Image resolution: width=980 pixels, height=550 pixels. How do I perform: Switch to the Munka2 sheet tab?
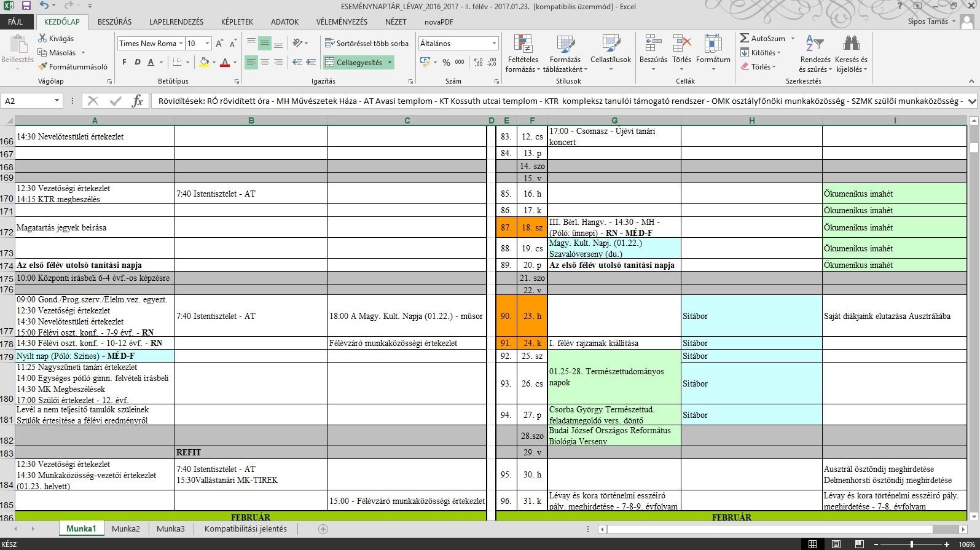tap(126, 528)
